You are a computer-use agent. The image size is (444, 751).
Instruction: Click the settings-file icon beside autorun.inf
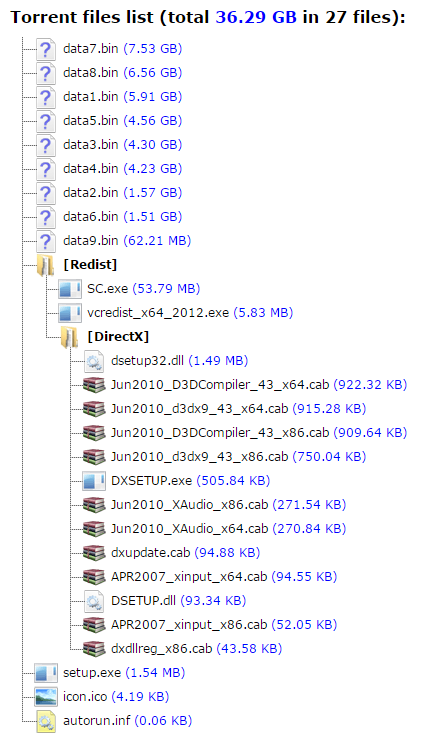46,721
